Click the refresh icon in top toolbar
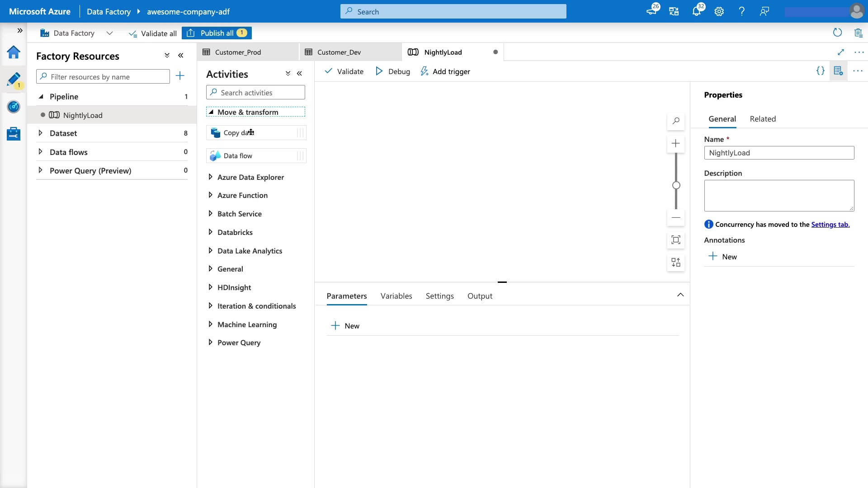 pyautogui.click(x=837, y=33)
